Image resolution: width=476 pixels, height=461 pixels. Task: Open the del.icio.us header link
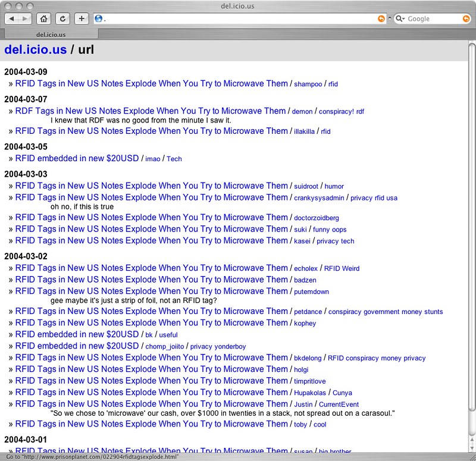[x=36, y=49]
